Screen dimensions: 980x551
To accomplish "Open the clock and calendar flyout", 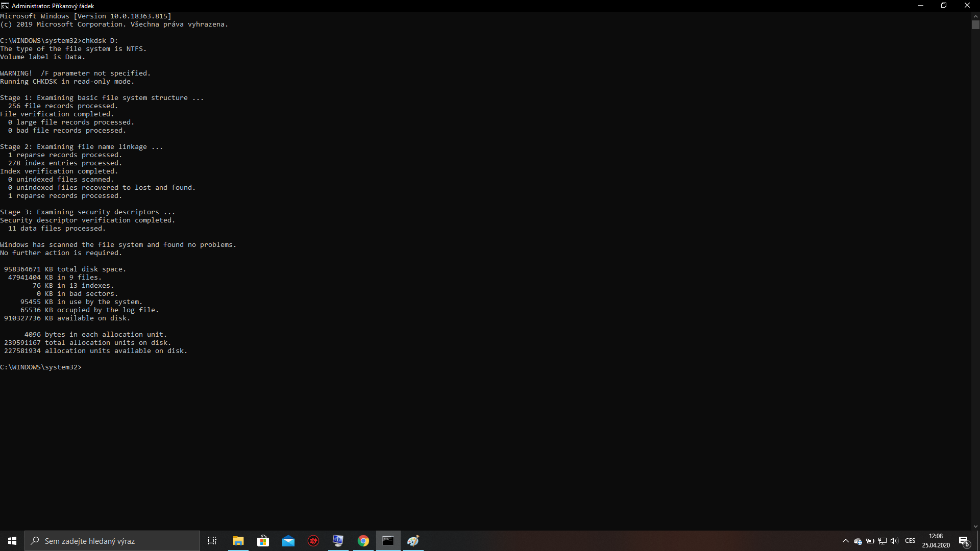I will [936, 541].
